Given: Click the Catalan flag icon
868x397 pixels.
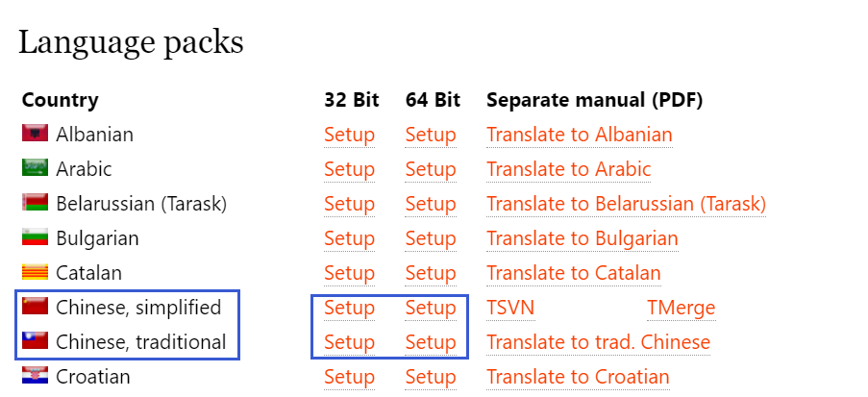Looking at the screenshot, I should pyautogui.click(x=35, y=272).
